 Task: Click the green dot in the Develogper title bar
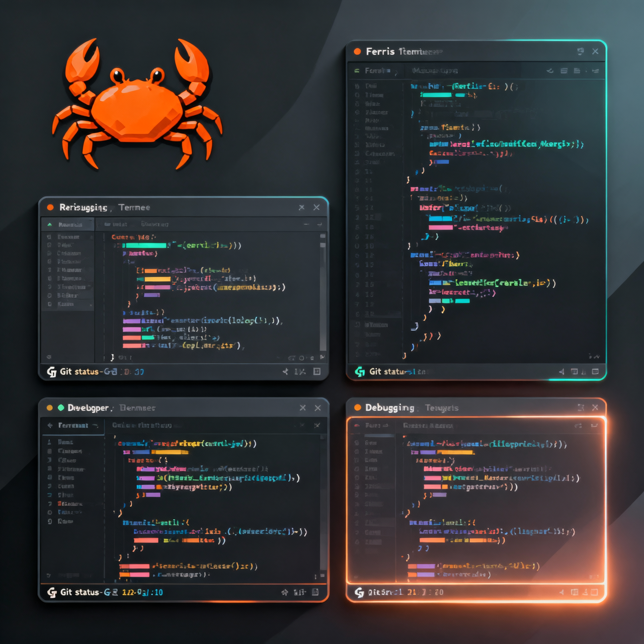click(61, 408)
